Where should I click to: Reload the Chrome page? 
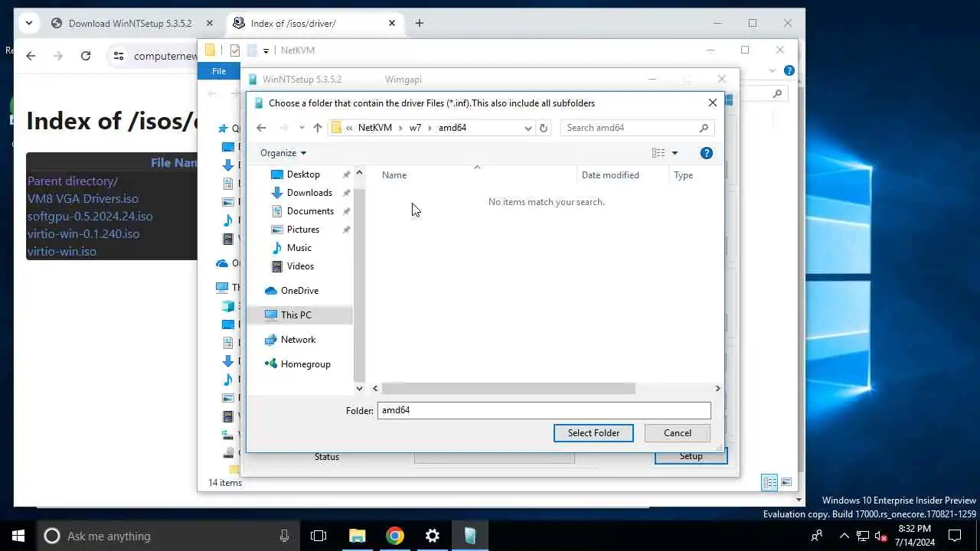(86, 56)
